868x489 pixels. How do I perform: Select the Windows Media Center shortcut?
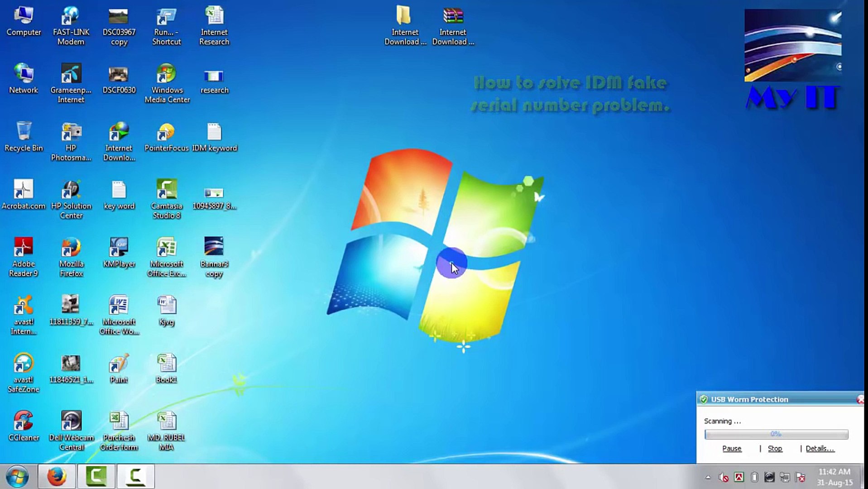click(x=167, y=83)
